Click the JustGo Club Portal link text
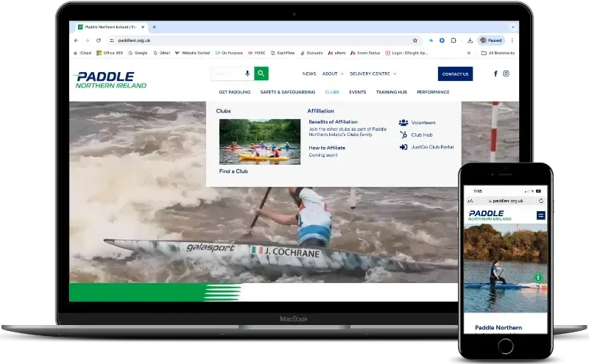The width and height of the screenshot is (589, 364). click(432, 147)
